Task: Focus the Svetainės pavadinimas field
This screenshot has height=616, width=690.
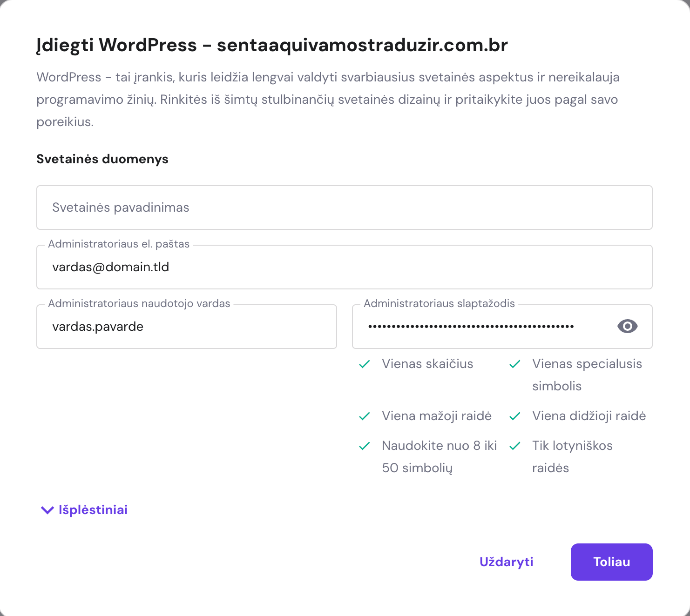Action: tap(344, 208)
